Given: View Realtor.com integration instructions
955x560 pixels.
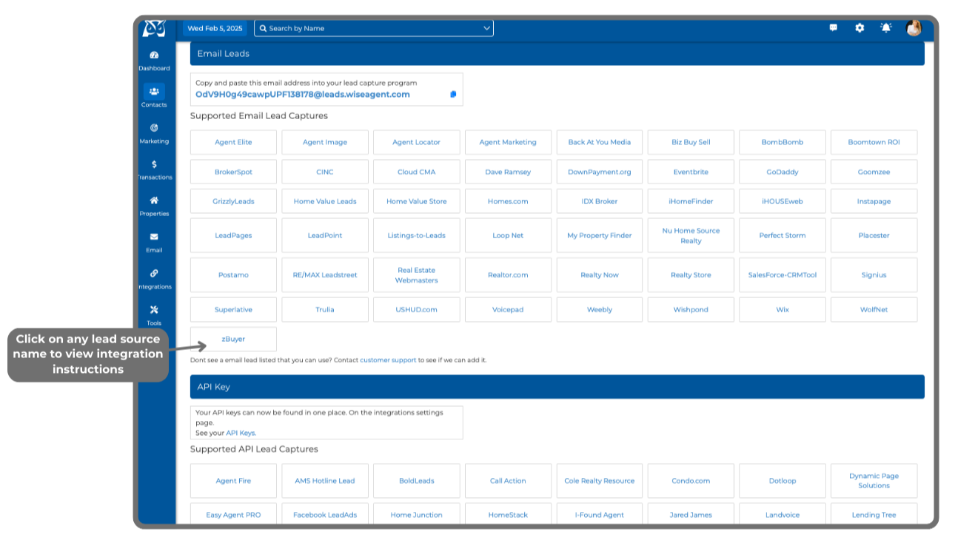Looking at the screenshot, I should pyautogui.click(x=508, y=275).
